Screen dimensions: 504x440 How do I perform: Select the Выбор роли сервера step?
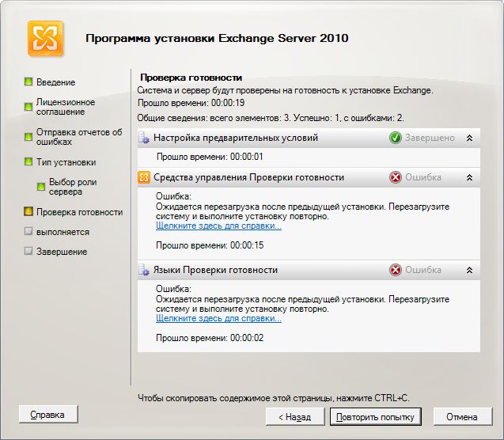[x=73, y=187]
